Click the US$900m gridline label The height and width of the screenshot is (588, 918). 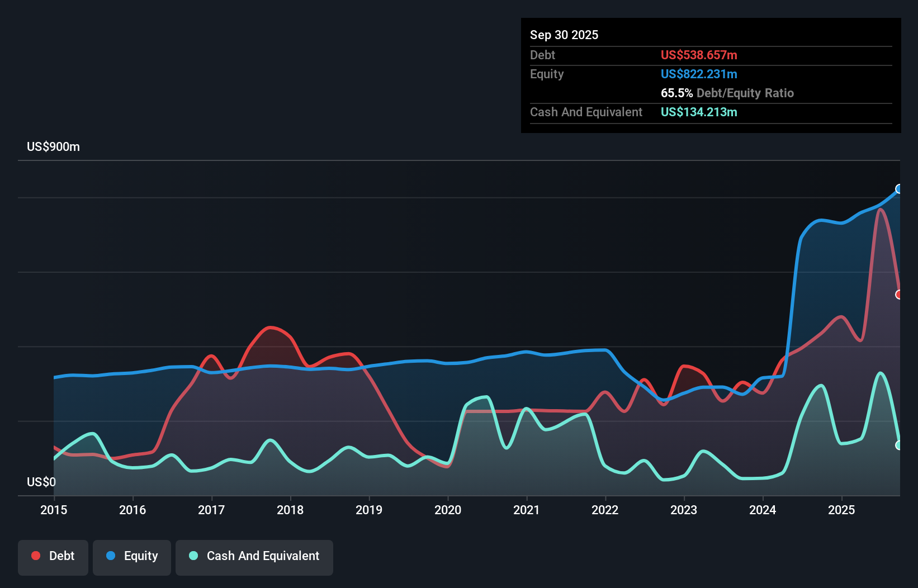pyautogui.click(x=53, y=146)
